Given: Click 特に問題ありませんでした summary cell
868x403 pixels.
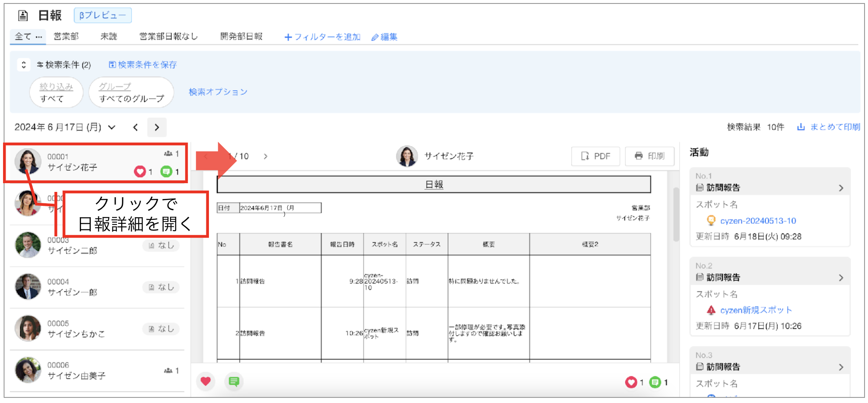Looking at the screenshot, I should pos(489,281).
